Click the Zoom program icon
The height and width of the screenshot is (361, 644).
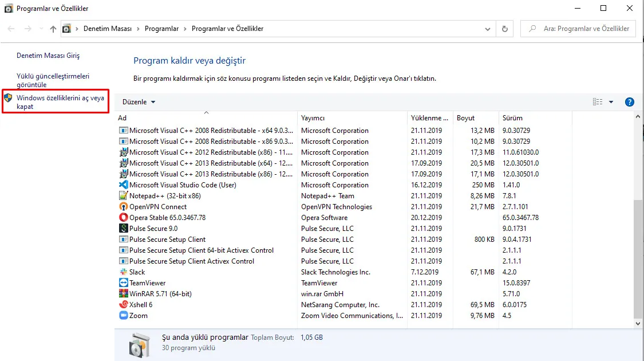coord(123,316)
